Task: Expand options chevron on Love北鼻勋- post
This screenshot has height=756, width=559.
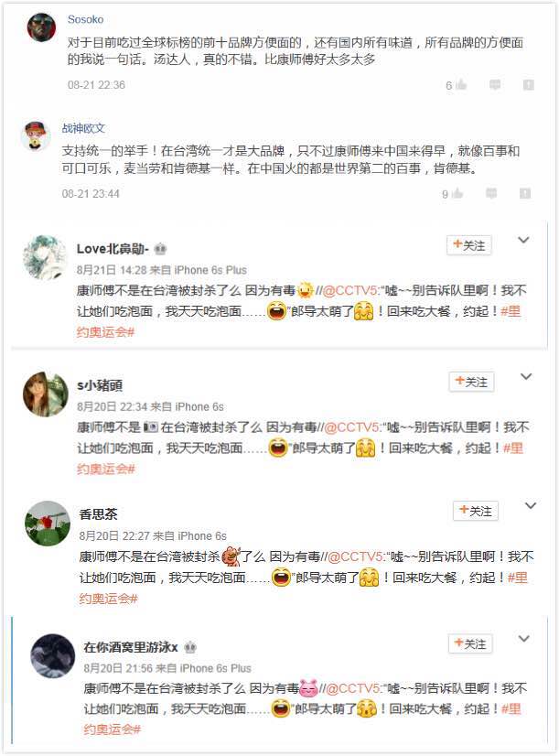Action: coord(524,241)
